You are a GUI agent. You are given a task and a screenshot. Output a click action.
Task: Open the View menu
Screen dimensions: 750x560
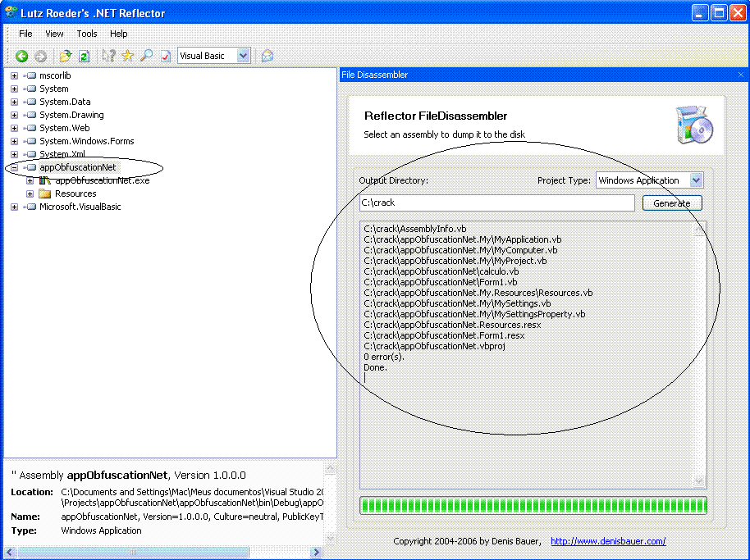54,34
